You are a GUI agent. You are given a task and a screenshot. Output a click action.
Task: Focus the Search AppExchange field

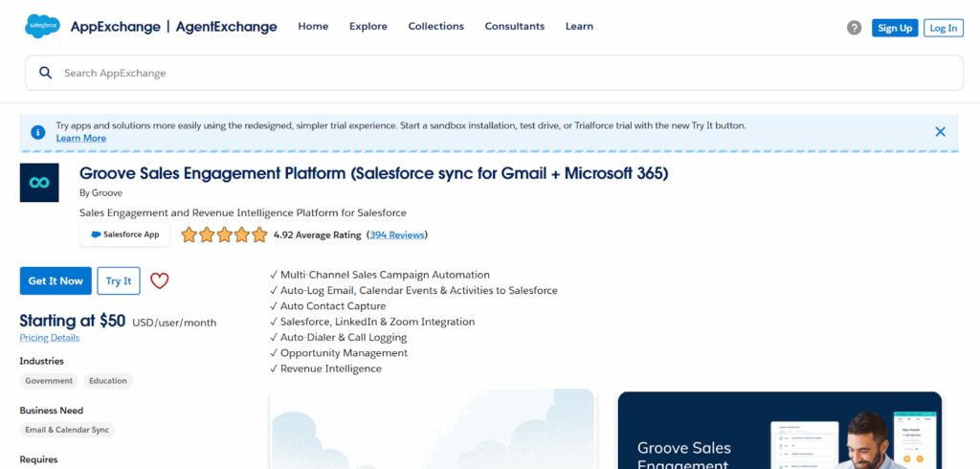pos(494,73)
